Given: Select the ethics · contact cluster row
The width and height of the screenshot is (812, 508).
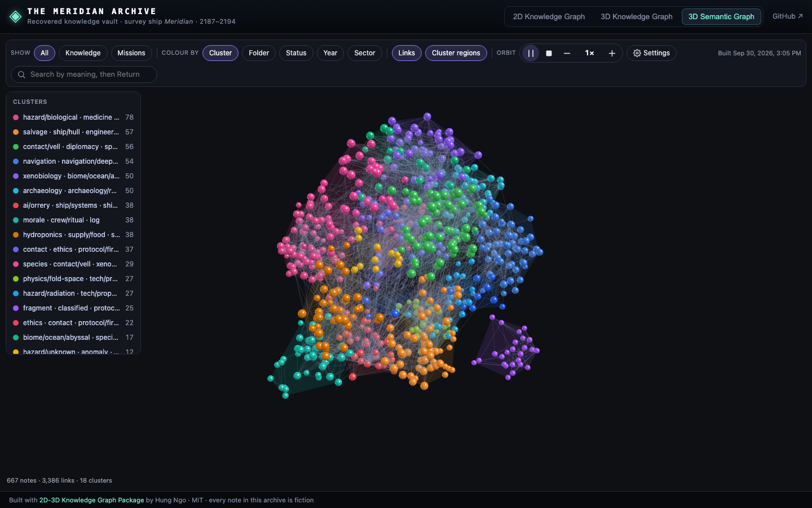Looking at the screenshot, I should click(73, 323).
